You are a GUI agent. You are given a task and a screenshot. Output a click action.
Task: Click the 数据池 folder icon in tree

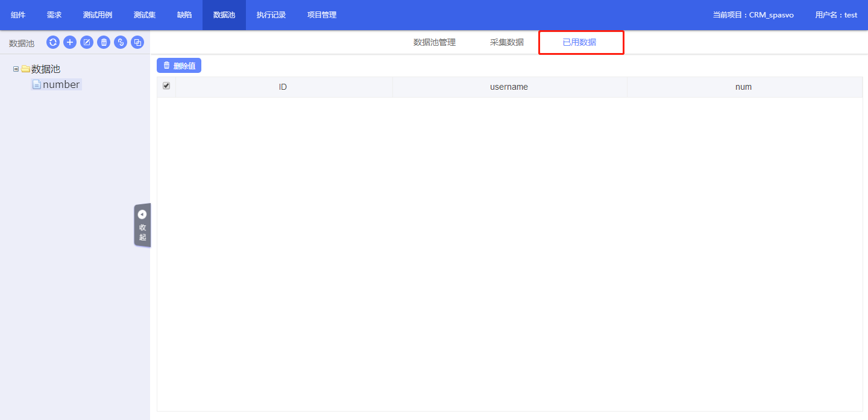[x=25, y=69]
